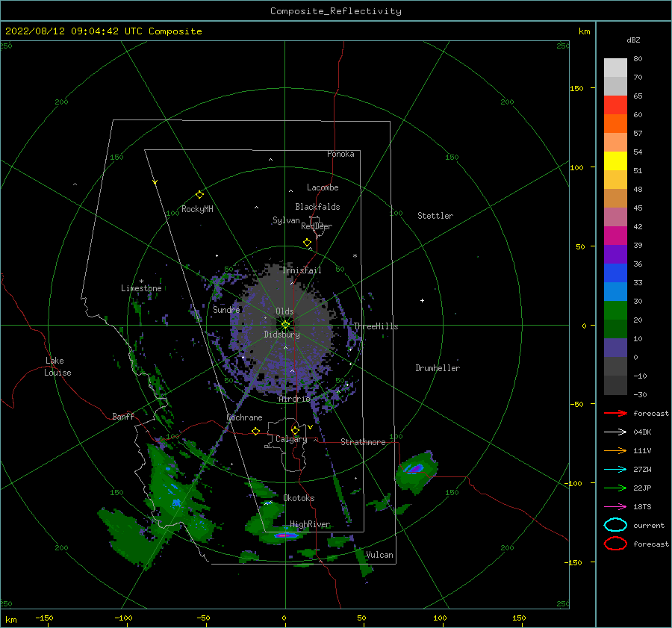Viewport: 672px width, 628px height.
Task: Click the yellow diamond marker near RockyMH
Action: tap(199, 195)
